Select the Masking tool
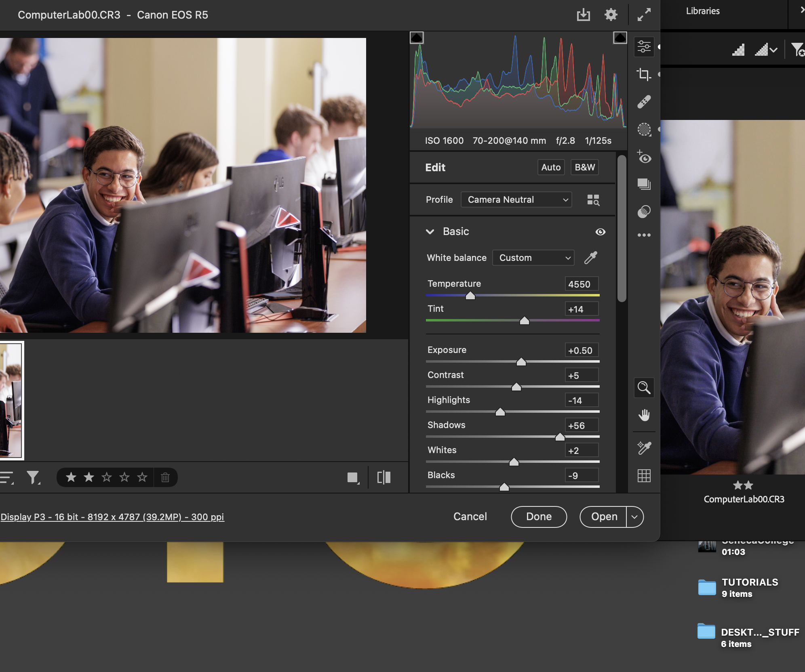This screenshot has width=805, height=672. [644, 129]
